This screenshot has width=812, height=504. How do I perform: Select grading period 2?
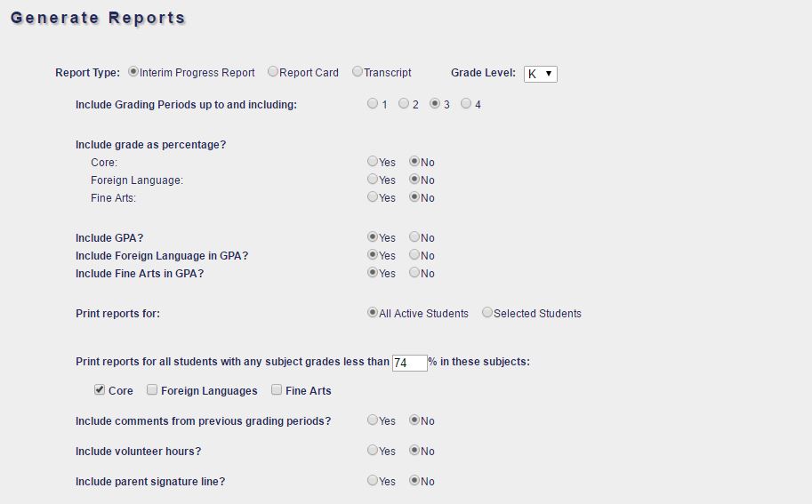404,104
